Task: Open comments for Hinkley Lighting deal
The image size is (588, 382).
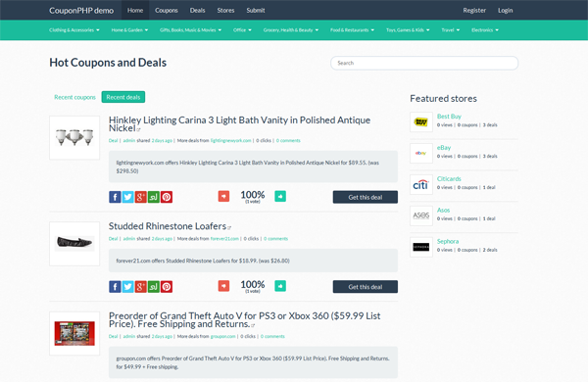Action: coord(288,141)
